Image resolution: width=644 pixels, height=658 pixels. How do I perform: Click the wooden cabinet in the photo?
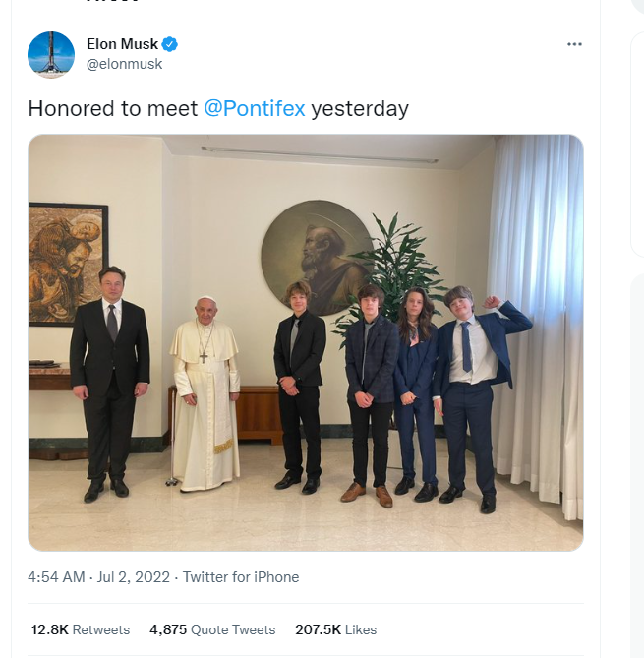(256, 413)
